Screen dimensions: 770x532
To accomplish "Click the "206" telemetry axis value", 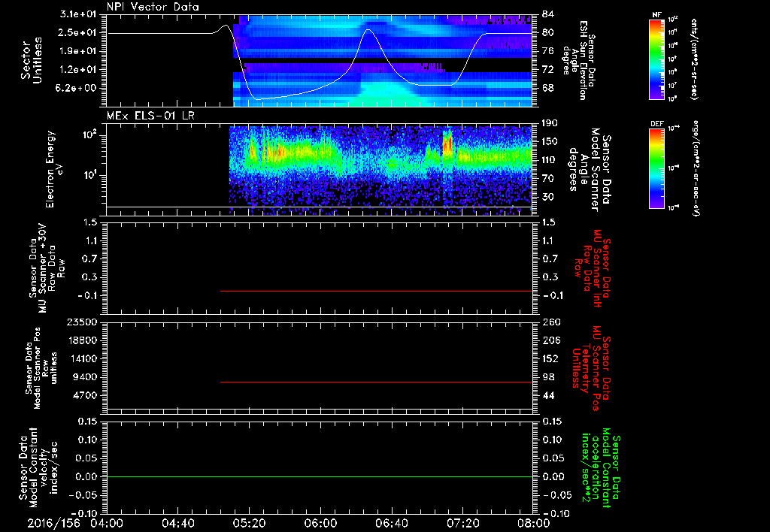I will [551, 340].
